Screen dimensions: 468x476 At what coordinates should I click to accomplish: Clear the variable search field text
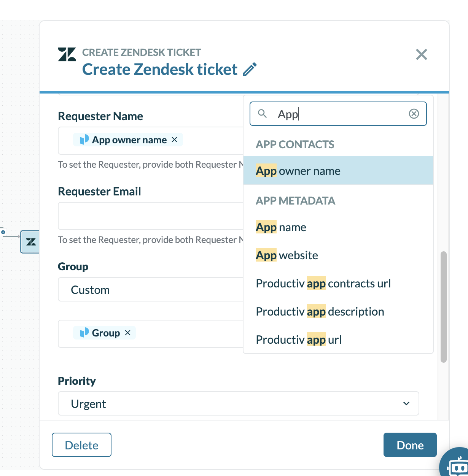414,114
